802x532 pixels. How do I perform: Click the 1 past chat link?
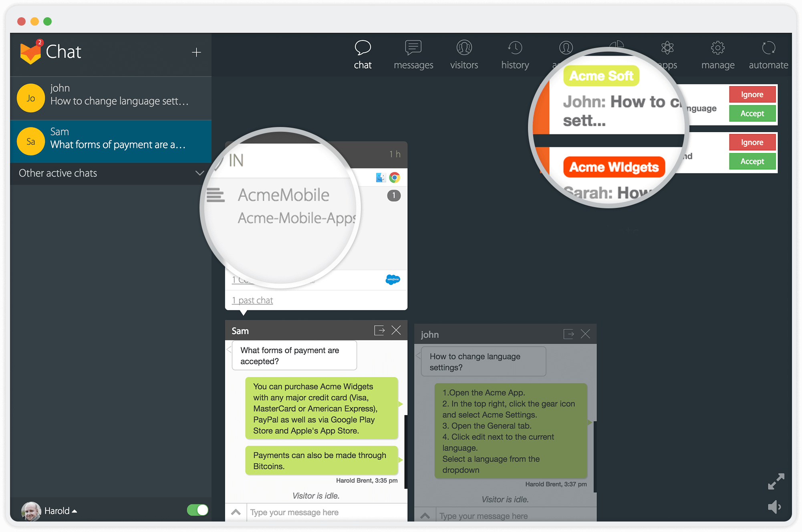click(x=252, y=300)
